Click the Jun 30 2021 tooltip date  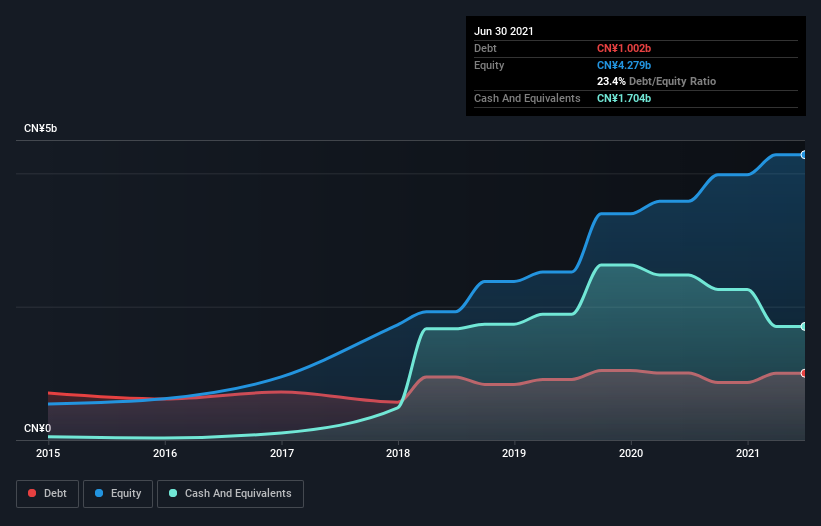click(x=504, y=31)
